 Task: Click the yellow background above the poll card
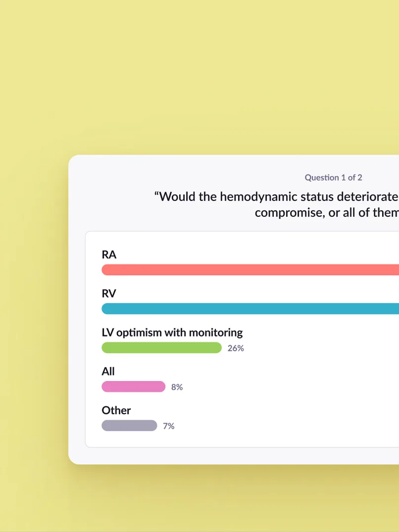click(x=198, y=74)
